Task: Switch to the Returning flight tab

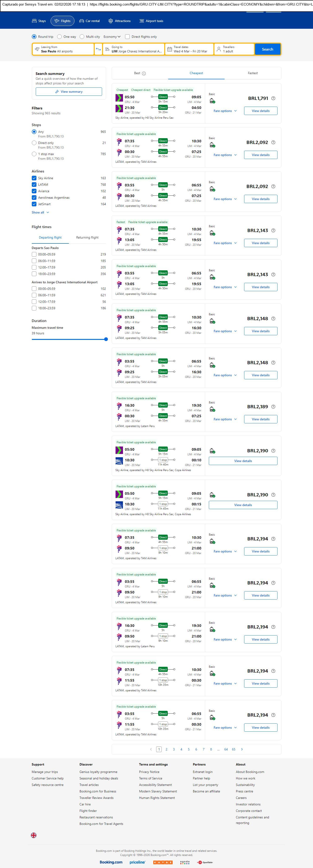Action: pos(87,238)
